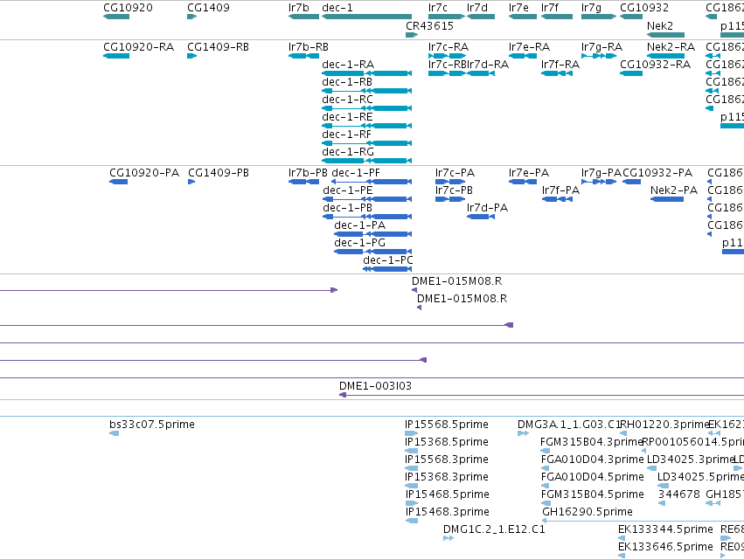Click the Ir7c-PA protein label
Viewport: 744px width, 560px height.
455,173
